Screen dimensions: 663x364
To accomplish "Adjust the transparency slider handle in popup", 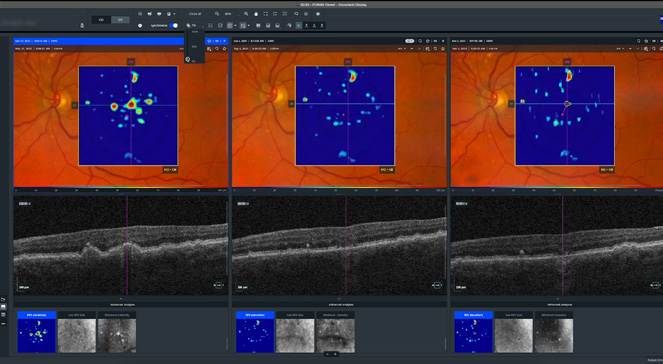I will click(x=188, y=59).
